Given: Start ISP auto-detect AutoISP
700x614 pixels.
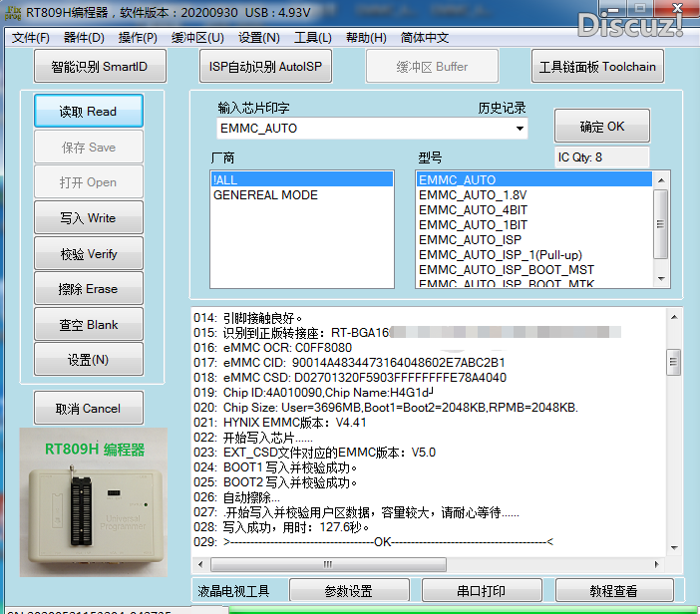Looking at the screenshot, I should (265, 67).
